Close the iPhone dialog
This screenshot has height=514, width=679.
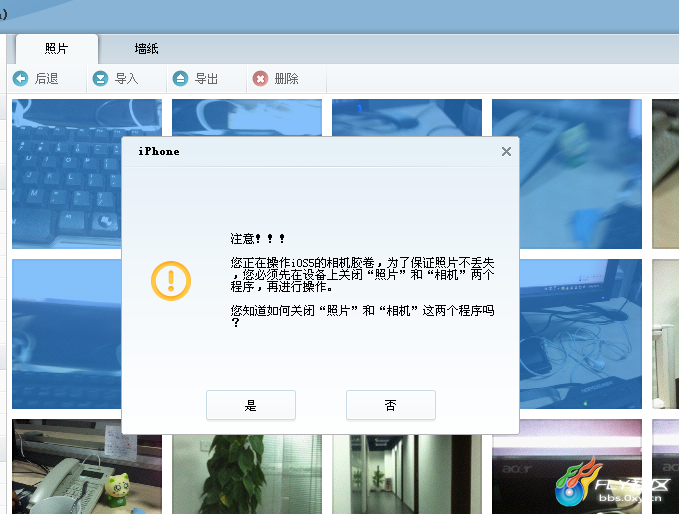pos(506,152)
